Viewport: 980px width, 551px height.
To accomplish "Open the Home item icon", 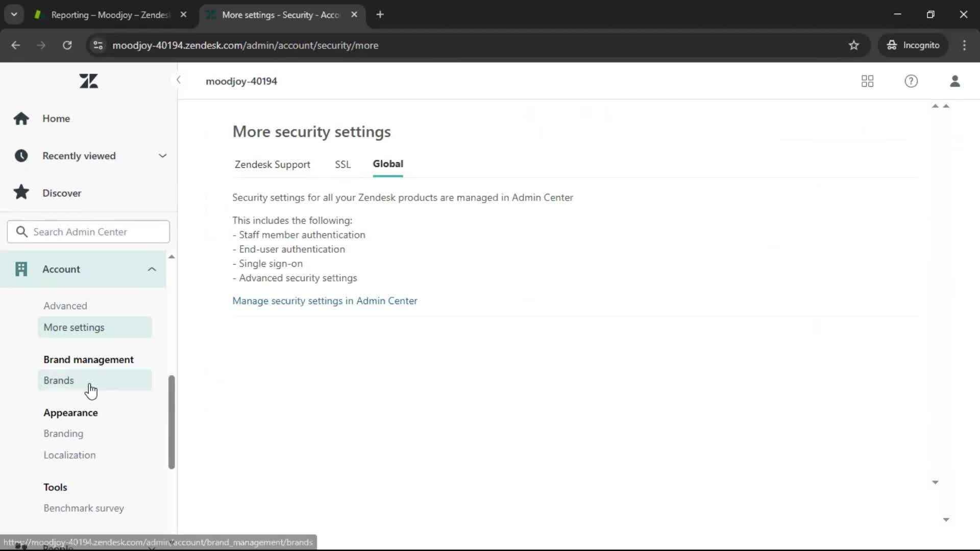I will [21, 118].
